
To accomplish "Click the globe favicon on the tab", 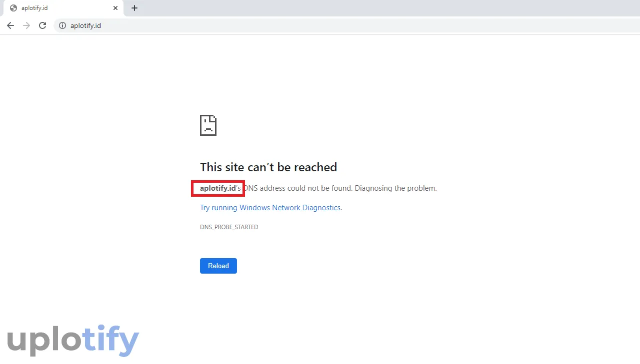I will click(13, 8).
